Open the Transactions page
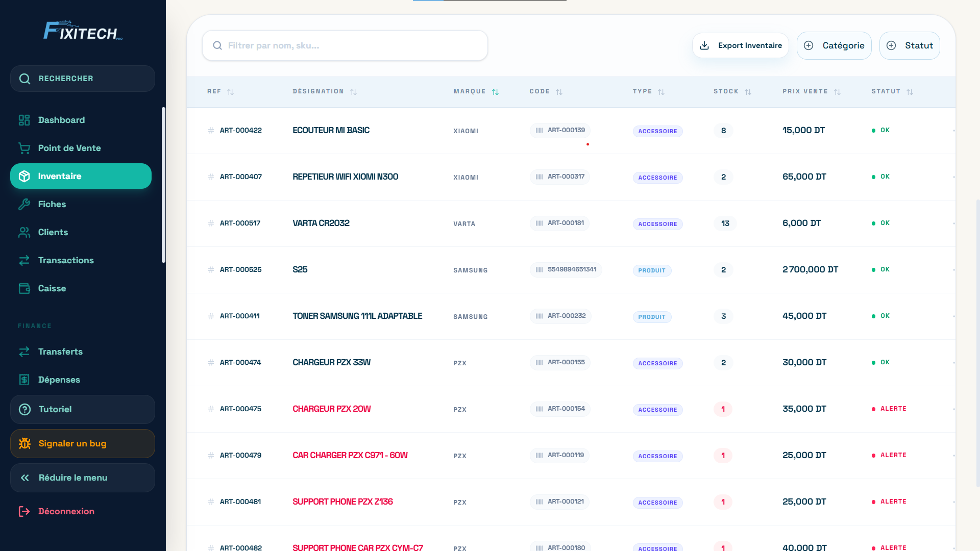The image size is (980, 551). coord(81,260)
